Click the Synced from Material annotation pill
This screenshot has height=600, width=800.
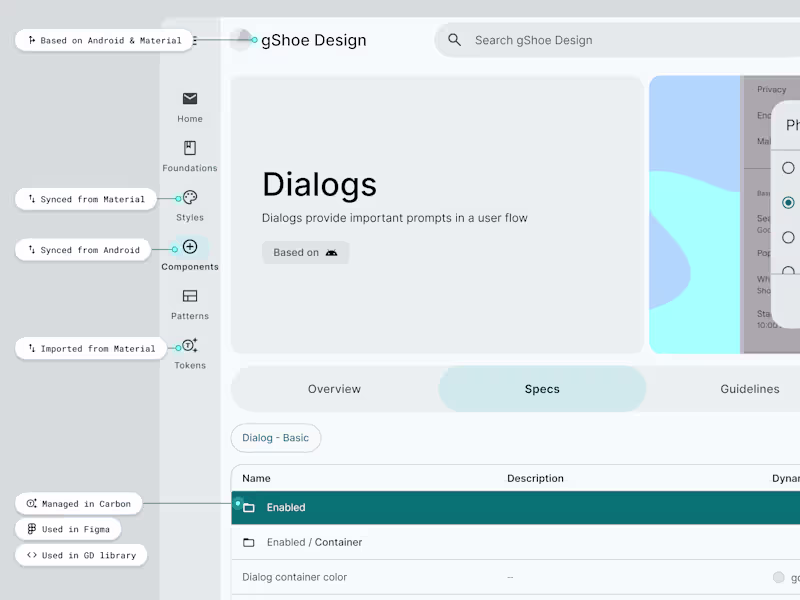coord(86,199)
